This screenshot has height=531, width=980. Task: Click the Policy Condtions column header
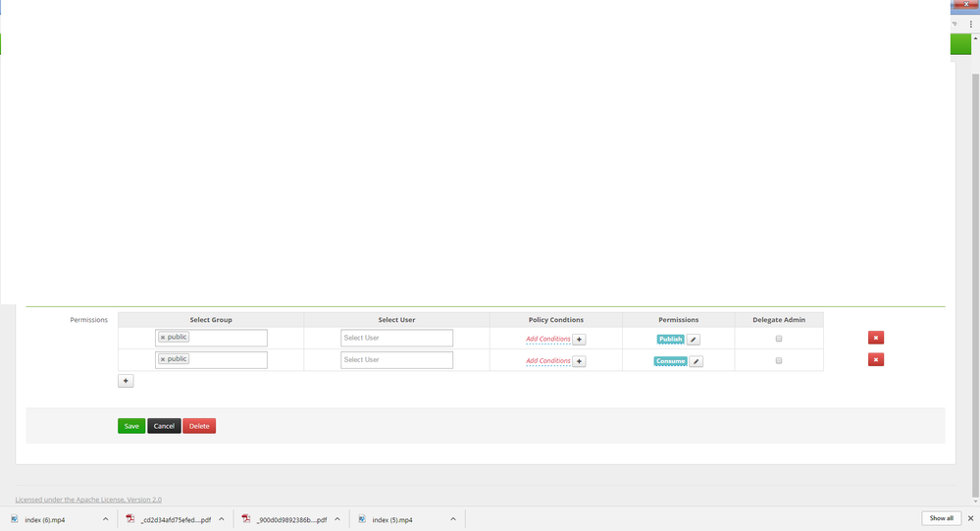click(556, 320)
